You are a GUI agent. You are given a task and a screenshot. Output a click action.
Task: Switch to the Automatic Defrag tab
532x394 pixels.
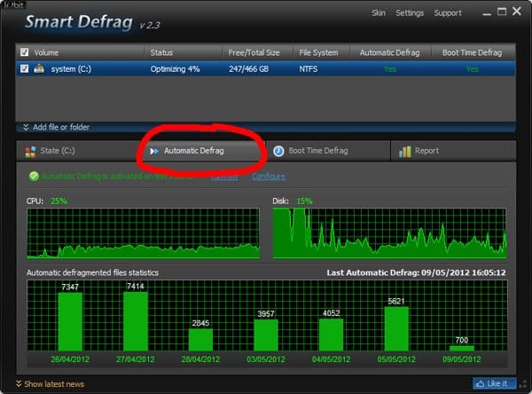click(x=203, y=151)
